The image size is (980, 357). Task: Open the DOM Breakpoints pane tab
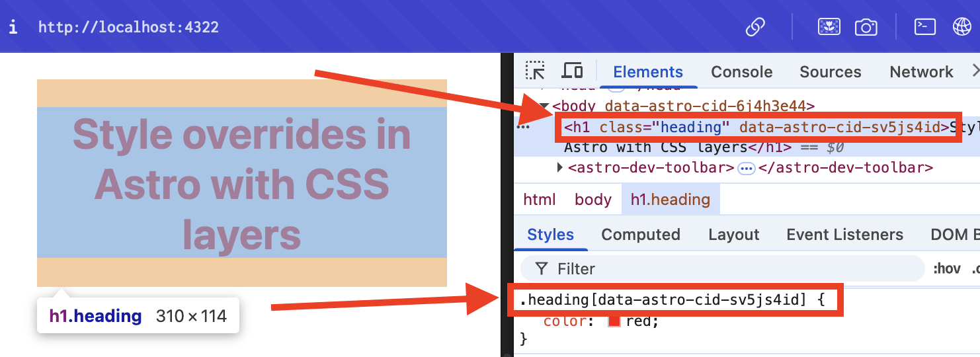click(955, 235)
